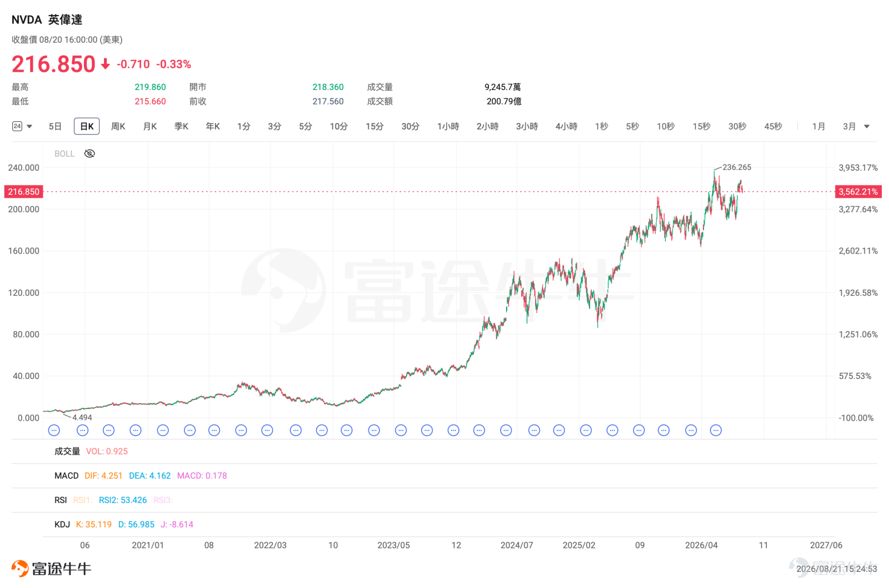Choose the 1分 interval
Image resolution: width=889 pixels, height=588 pixels.
[x=243, y=126]
